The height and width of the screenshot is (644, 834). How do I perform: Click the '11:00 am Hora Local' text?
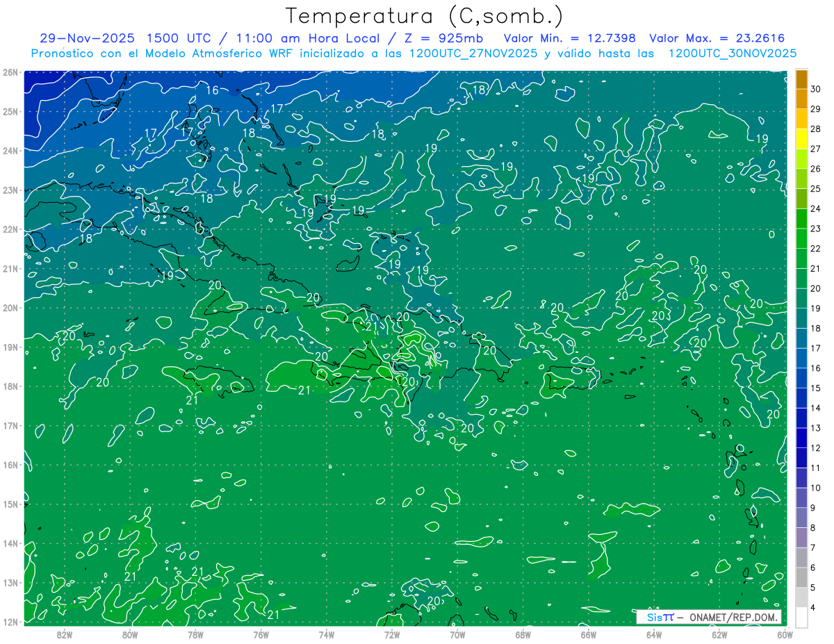point(308,38)
